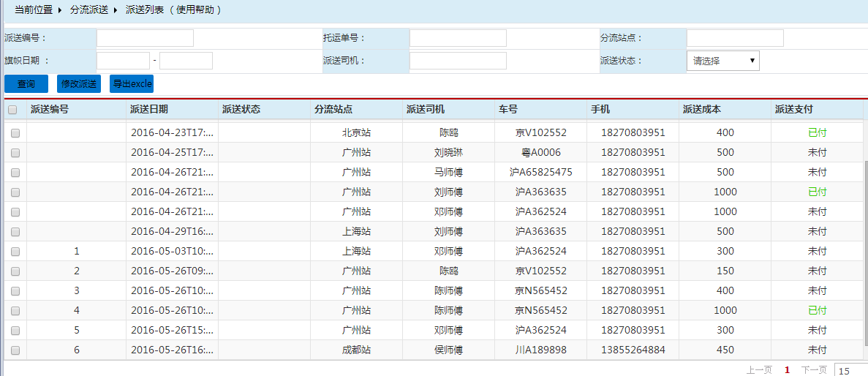Click the 托运单号 text field
The height and width of the screenshot is (376, 868).
(x=458, y=38)
